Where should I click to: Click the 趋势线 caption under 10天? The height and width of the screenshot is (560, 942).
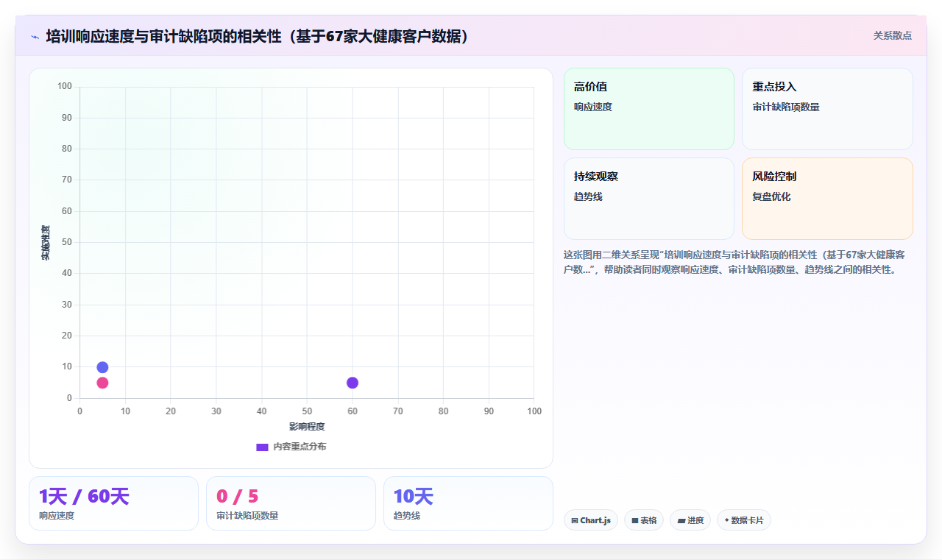(x=407, y=516)
